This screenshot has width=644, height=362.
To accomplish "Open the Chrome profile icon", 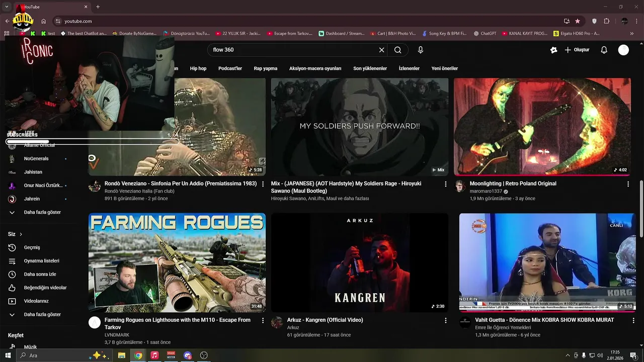I will pyautogui.click(x=624, y=21).
